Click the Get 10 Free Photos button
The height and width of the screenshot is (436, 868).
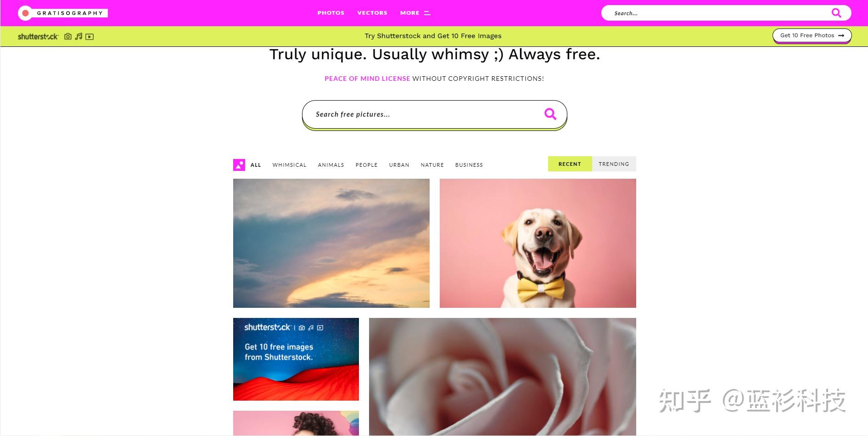812,35
